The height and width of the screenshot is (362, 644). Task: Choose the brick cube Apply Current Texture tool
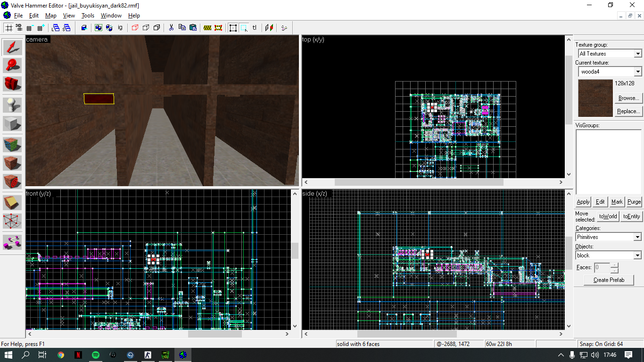pos(13,163)
